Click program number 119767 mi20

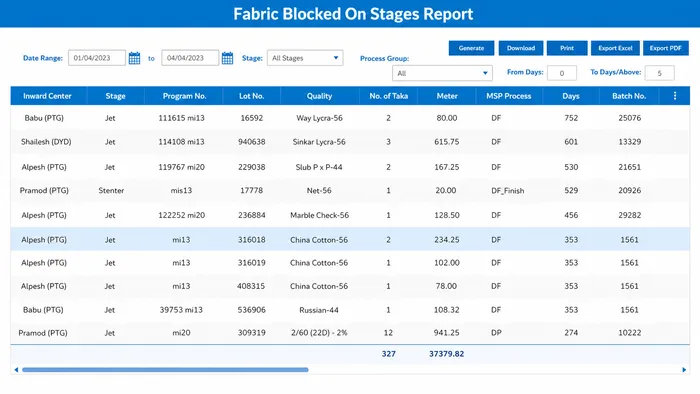[181, 167]
